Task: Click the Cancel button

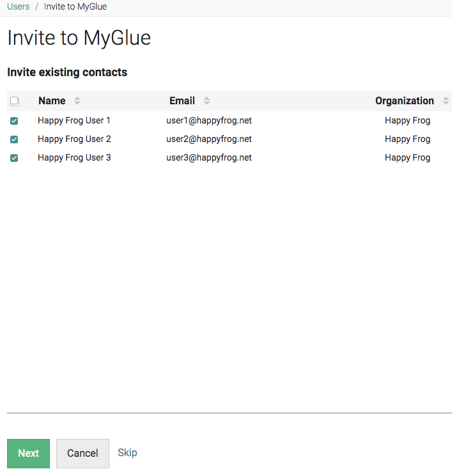Action: [x=82, y=453]
